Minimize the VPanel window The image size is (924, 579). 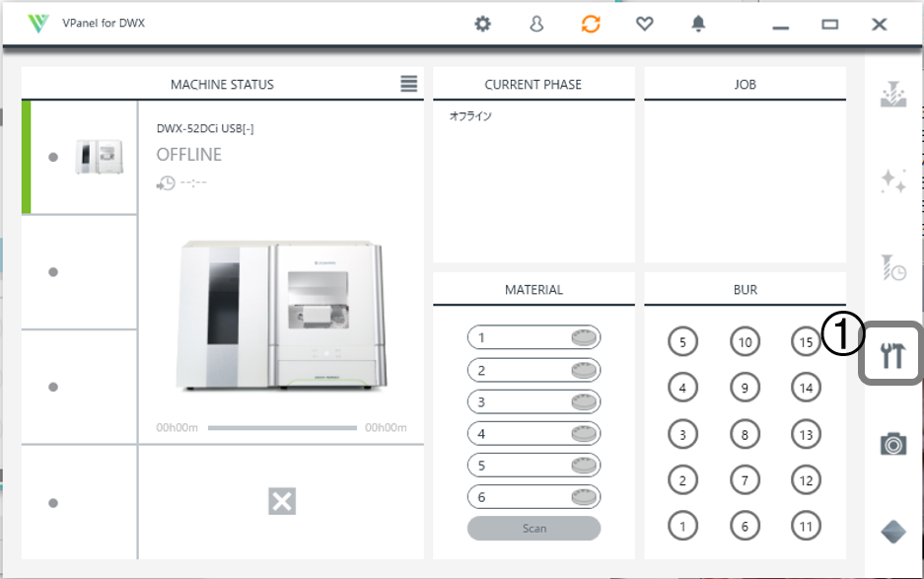(781, 27)
